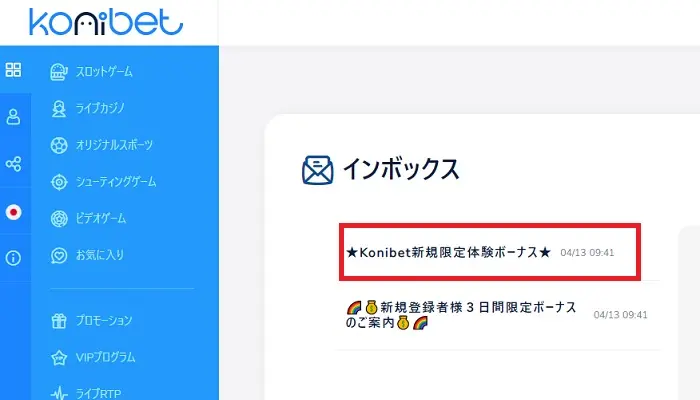Click the grid dashboard icon in sidebar
This screenshot has height=400, width=700.
pos(13,70)
